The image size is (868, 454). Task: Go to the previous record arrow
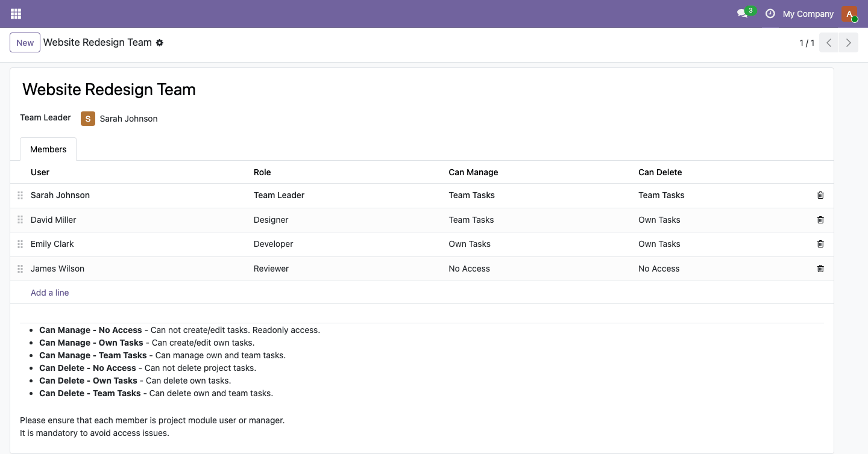829,43
